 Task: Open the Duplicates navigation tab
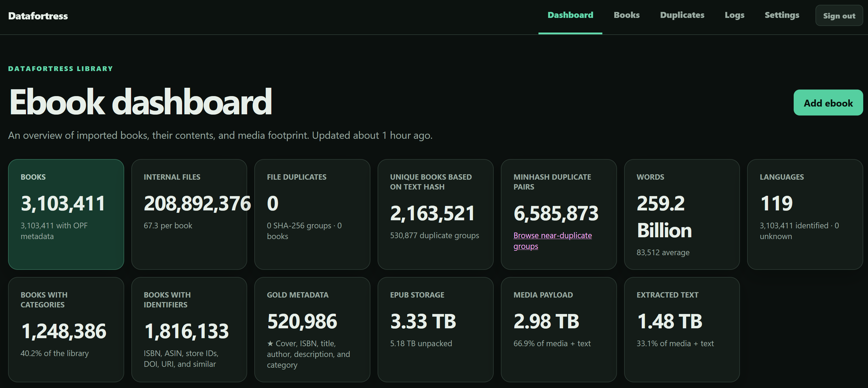click(x=682, y=15)
